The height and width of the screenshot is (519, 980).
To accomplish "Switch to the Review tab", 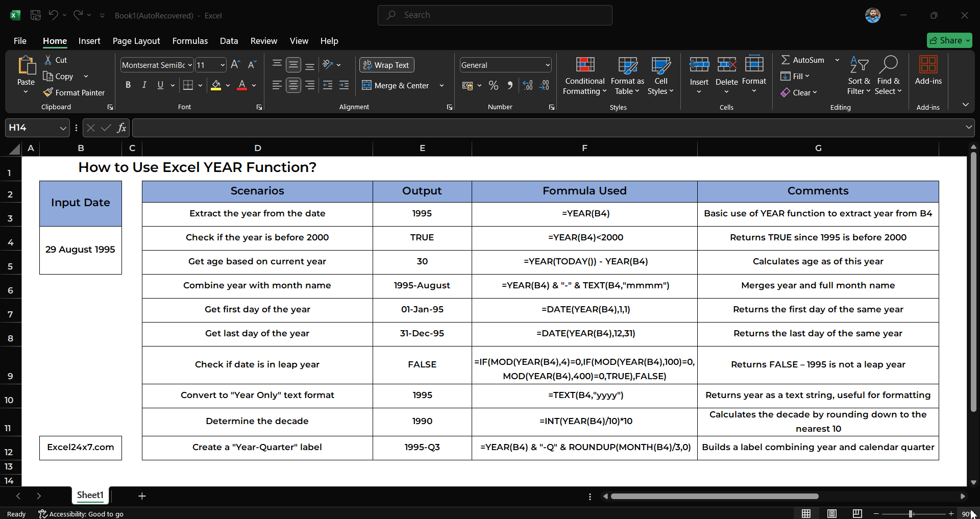I will 264,41.
